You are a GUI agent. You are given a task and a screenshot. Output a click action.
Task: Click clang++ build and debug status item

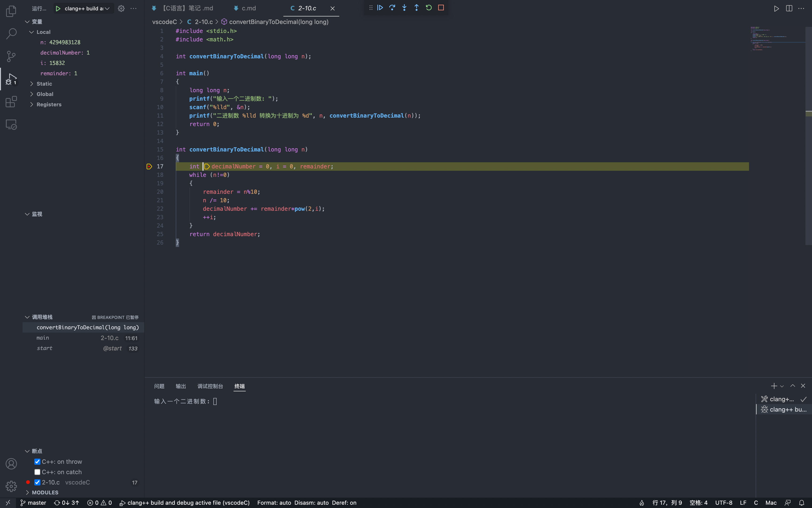pos(184,503)
